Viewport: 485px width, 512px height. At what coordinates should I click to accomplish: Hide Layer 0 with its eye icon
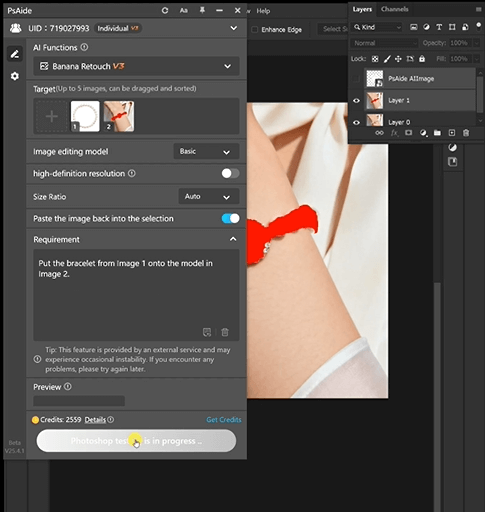pos(356,122)
